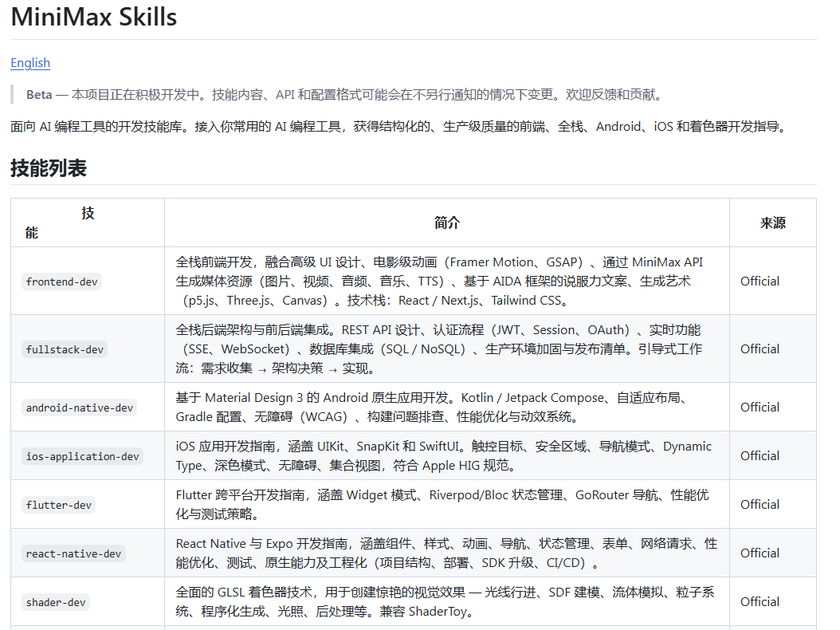Open the English language link
This screenshot has width=840, height=630.
(x=30, y=63)
